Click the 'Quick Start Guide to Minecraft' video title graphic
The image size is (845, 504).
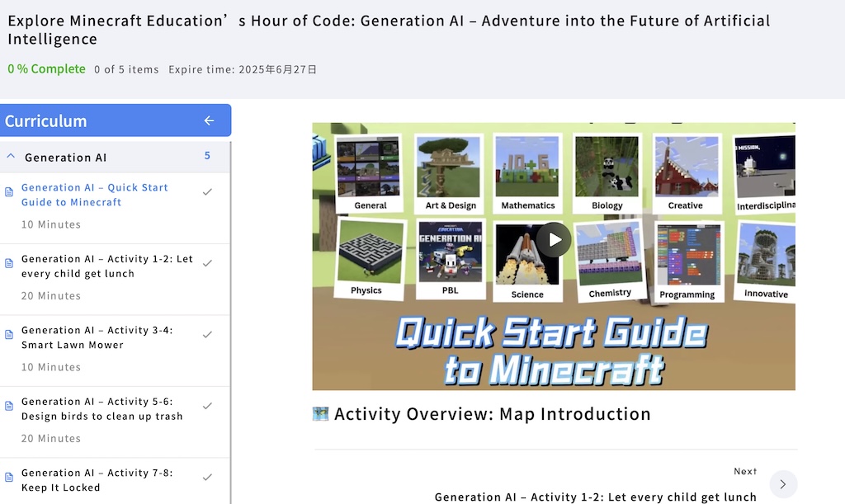click(x=552, y=350)
